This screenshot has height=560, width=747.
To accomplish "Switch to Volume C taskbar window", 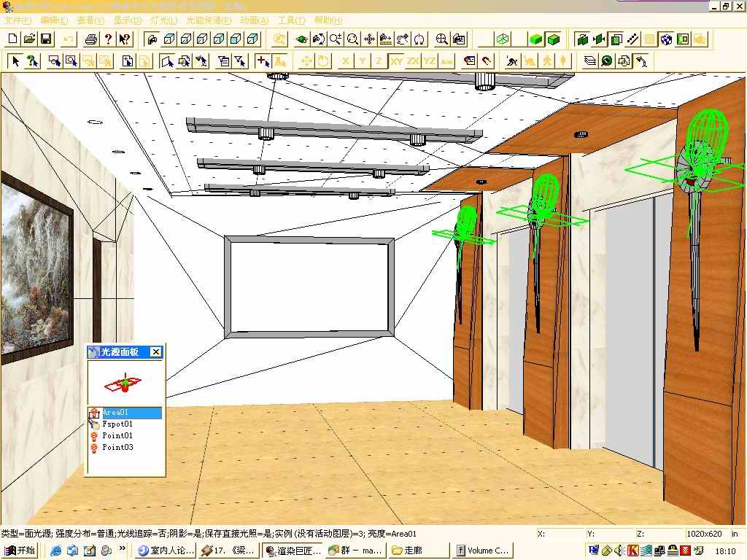I will [x=483, y=551].
